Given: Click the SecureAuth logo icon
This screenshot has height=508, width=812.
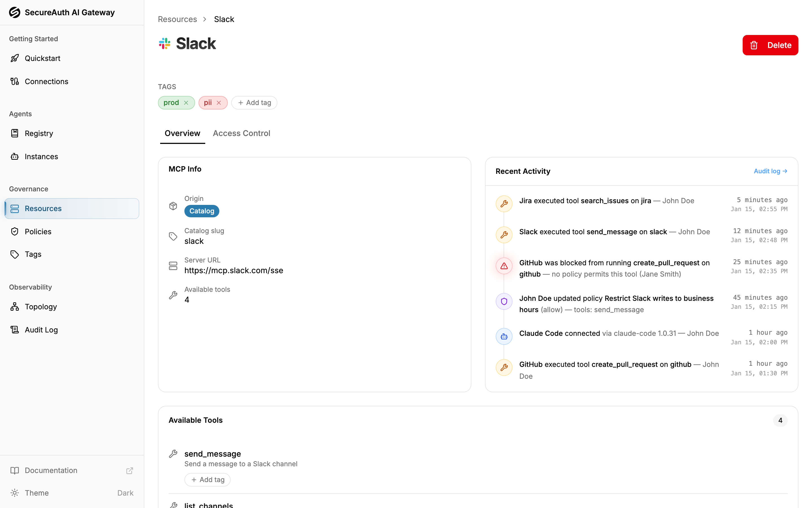Looking at the screenshot, I should (x=14, y=12).
